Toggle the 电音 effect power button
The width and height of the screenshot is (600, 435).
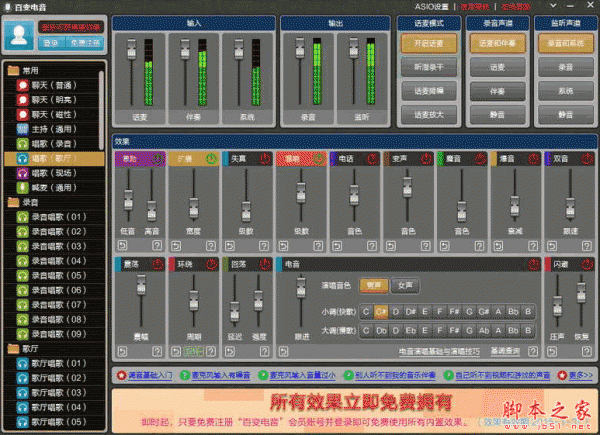coord(533,264)
